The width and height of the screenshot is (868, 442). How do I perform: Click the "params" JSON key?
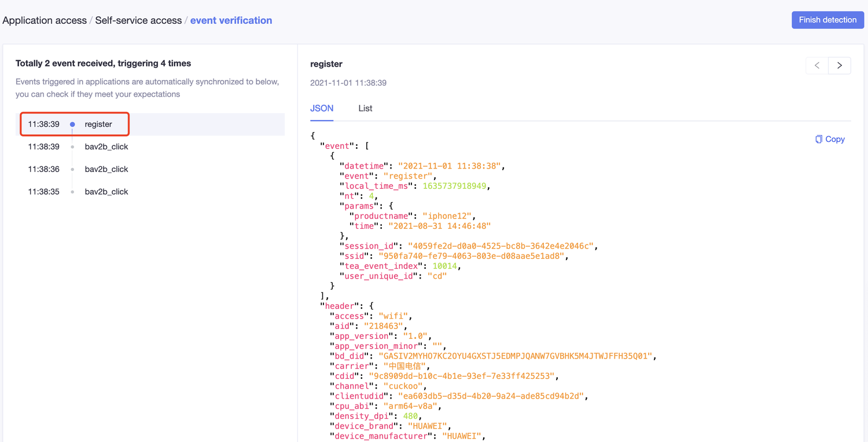pyautogui.click(x=359, y=206)
